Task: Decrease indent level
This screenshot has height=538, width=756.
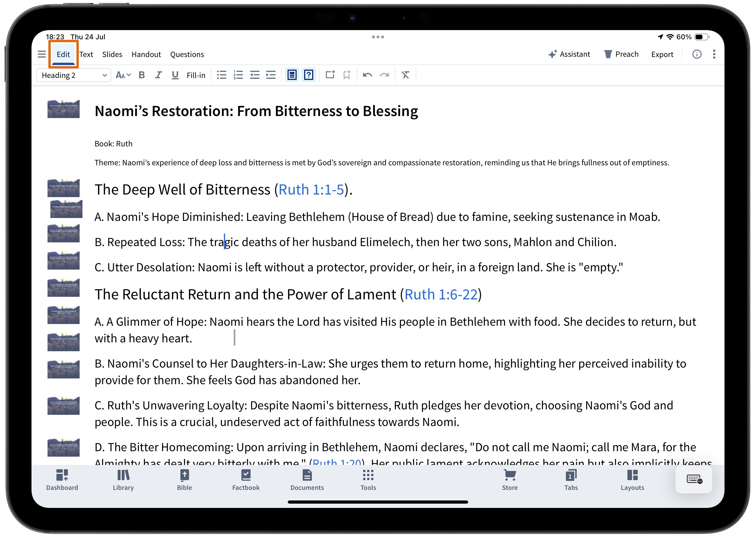Action: pos(254,75)
